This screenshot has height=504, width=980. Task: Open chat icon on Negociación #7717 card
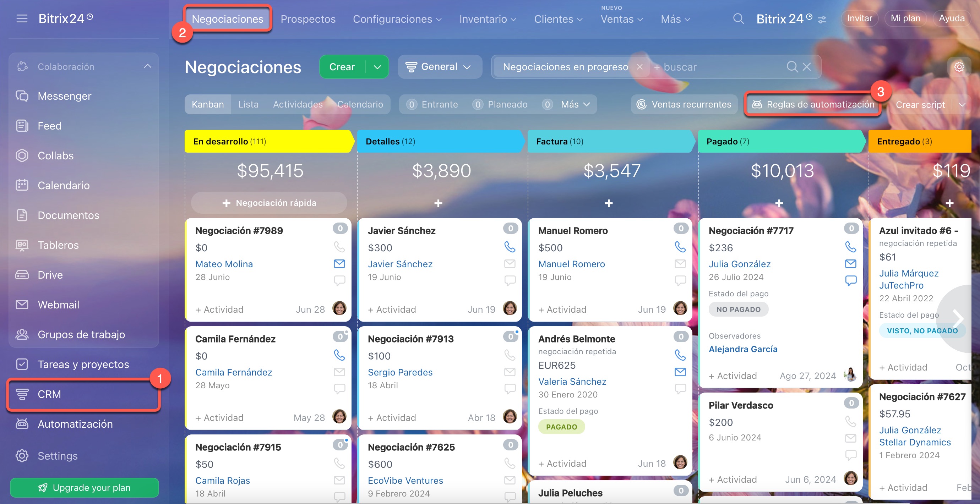(x=851, y=280)
